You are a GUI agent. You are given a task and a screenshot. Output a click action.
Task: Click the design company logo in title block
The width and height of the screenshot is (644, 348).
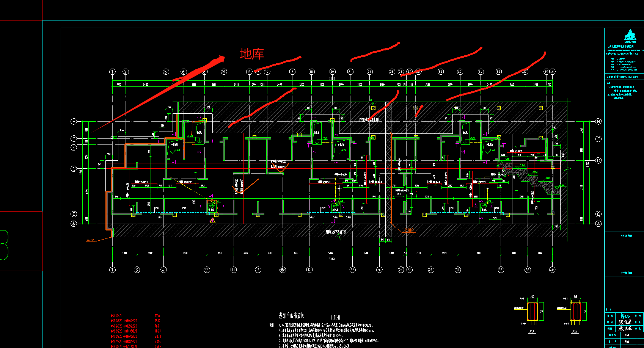630,36
